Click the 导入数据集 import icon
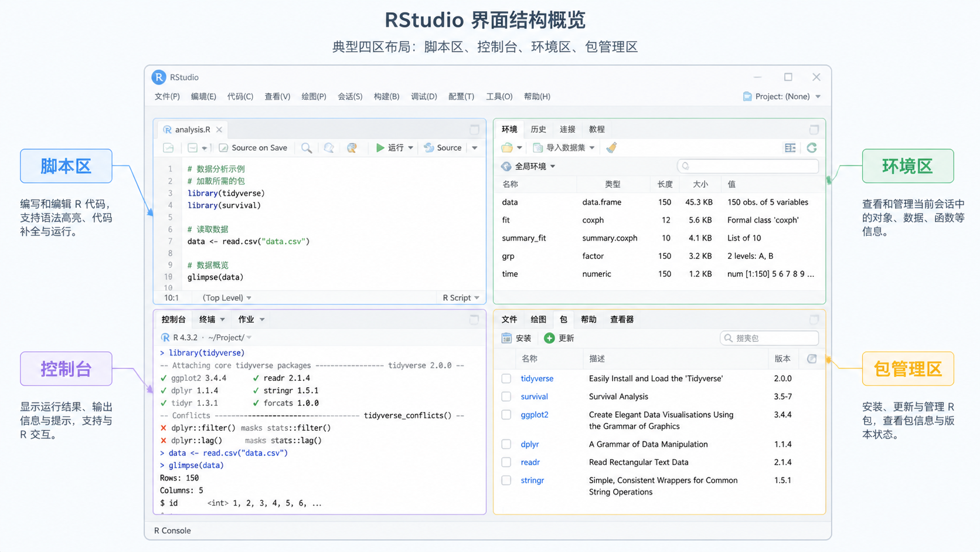The width and height of the screenshot is (980, 552). 538,148
